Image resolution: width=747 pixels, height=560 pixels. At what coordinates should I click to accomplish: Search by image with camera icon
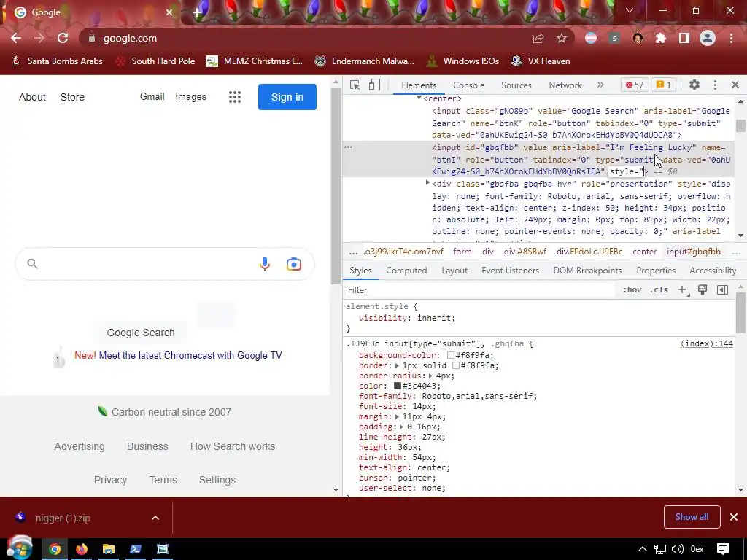pyautogui.click(x=294, y=264)
